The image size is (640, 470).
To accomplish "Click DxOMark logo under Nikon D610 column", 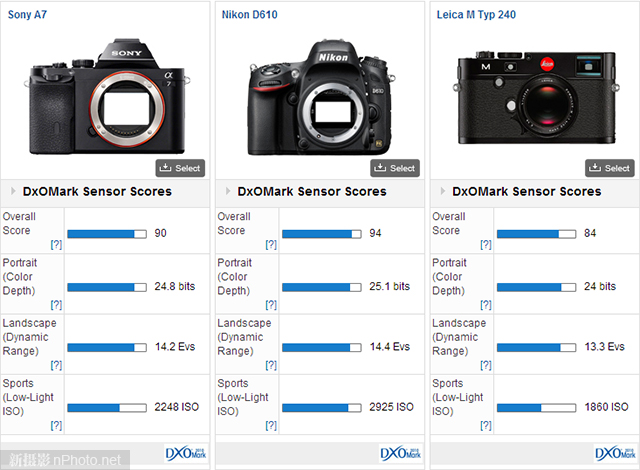I will click(x=400, y=453).
